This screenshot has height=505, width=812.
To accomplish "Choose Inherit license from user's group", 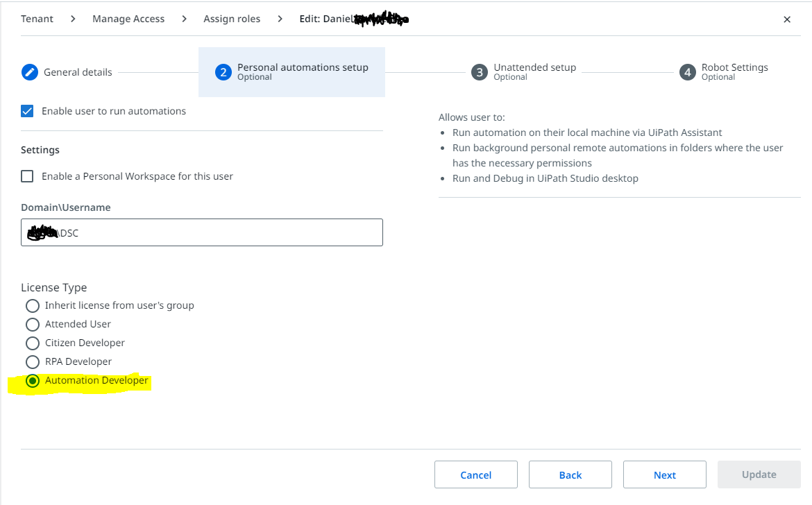I will pos(32,305).
